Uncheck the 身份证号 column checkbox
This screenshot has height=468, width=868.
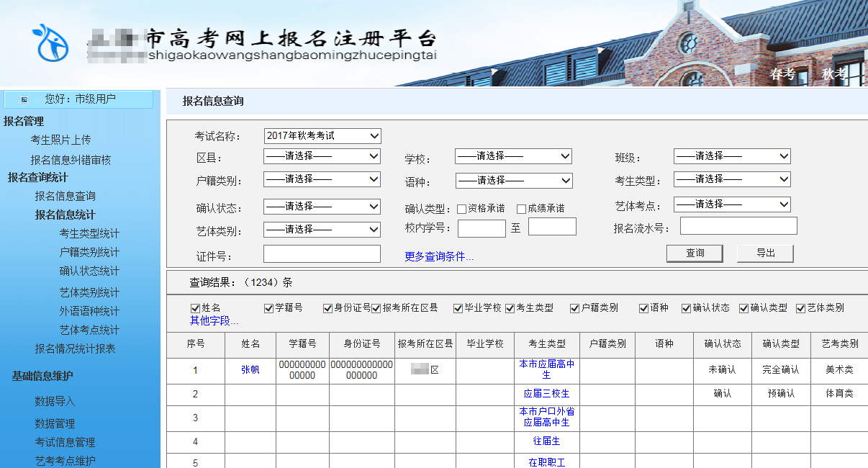(x=326, y=308)
